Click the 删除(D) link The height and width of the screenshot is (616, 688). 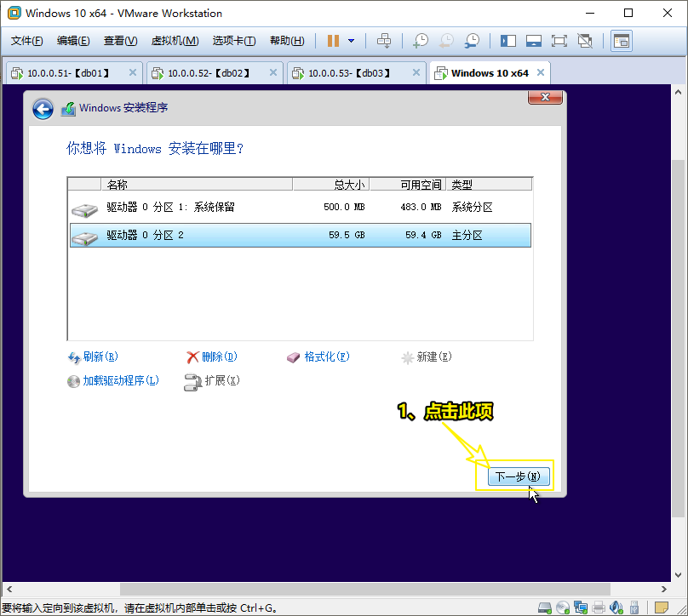pos(220,356)
